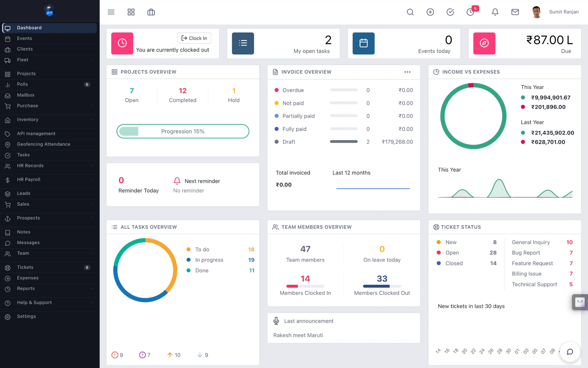Click the Settings gear icon in sidebar
Screen dimensions: 588x368
(7, 317)
